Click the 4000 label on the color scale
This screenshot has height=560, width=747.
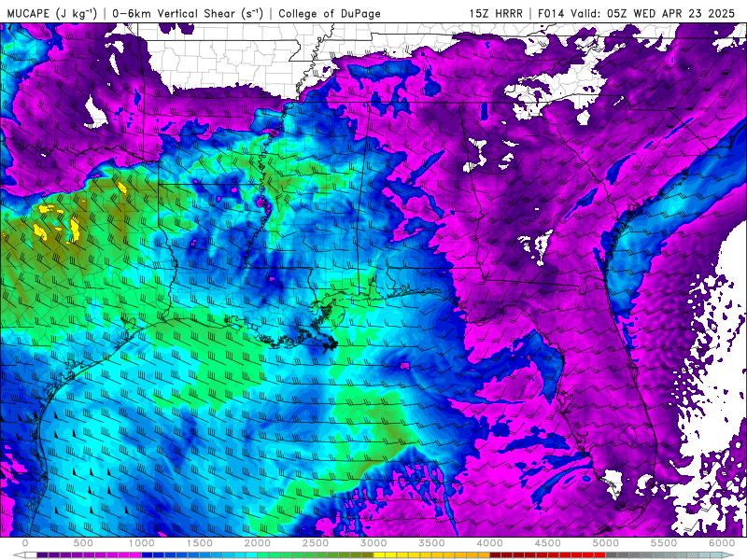tap(490, 543)
